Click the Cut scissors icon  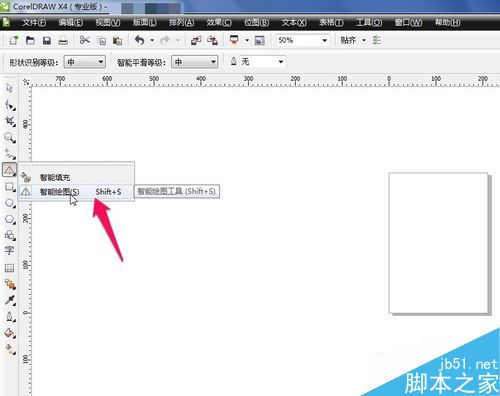(x=85, y=40)
